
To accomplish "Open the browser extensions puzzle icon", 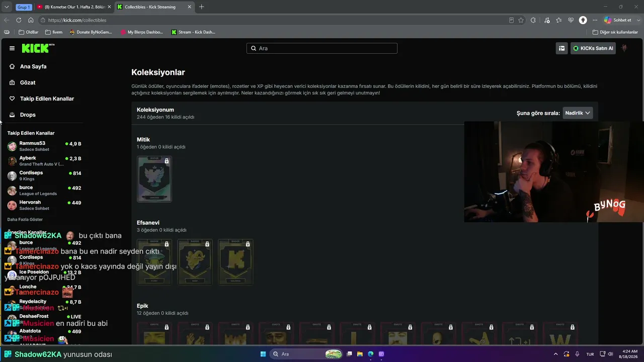I will click(533, 20).
